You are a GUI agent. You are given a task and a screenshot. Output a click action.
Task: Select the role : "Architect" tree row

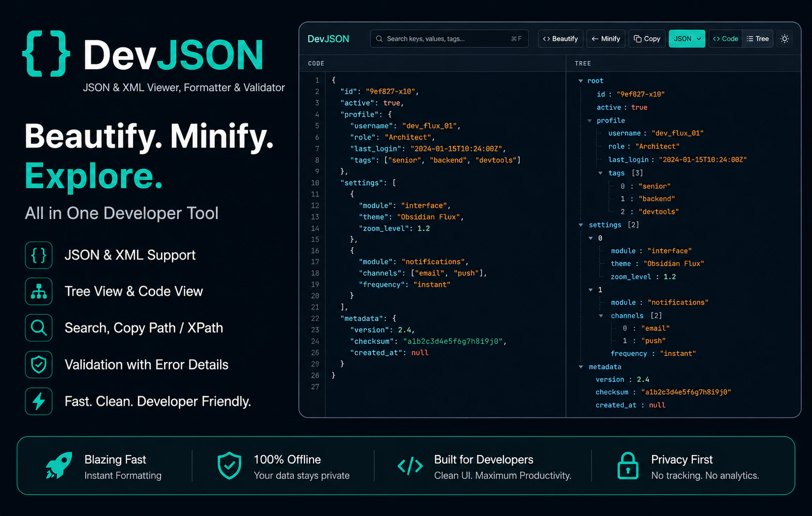[644, 147]
